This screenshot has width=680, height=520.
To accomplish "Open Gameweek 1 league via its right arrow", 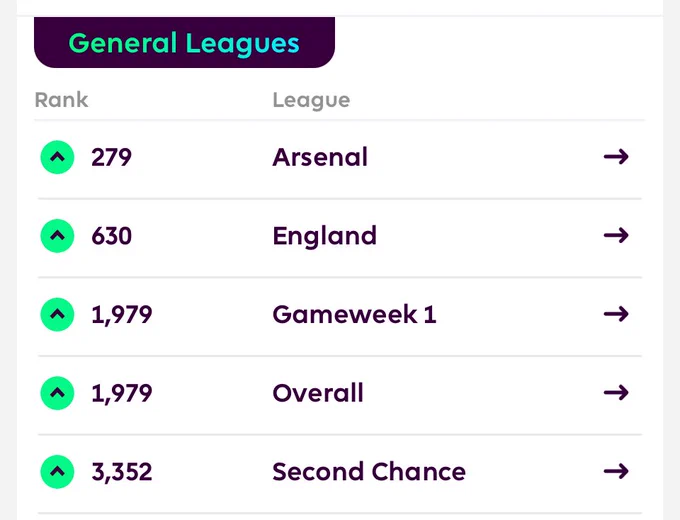I will tap(616, 314).
